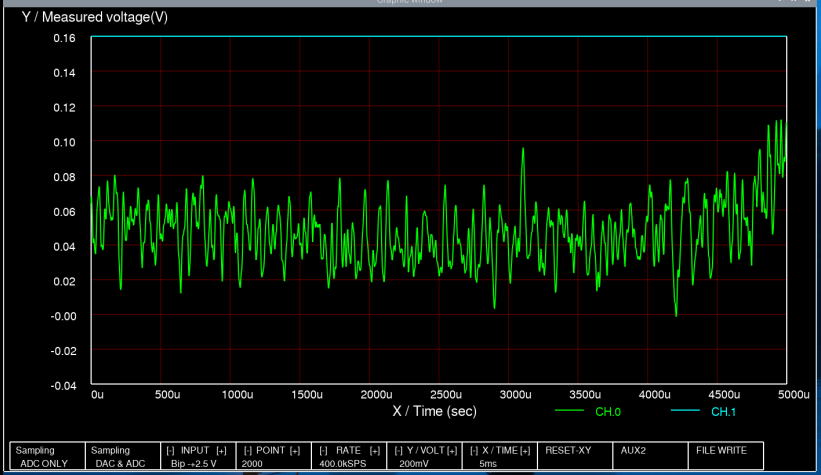Click the green CH.0 legend line
Viewport: 821px width, 475px height.
click(569, 411)
